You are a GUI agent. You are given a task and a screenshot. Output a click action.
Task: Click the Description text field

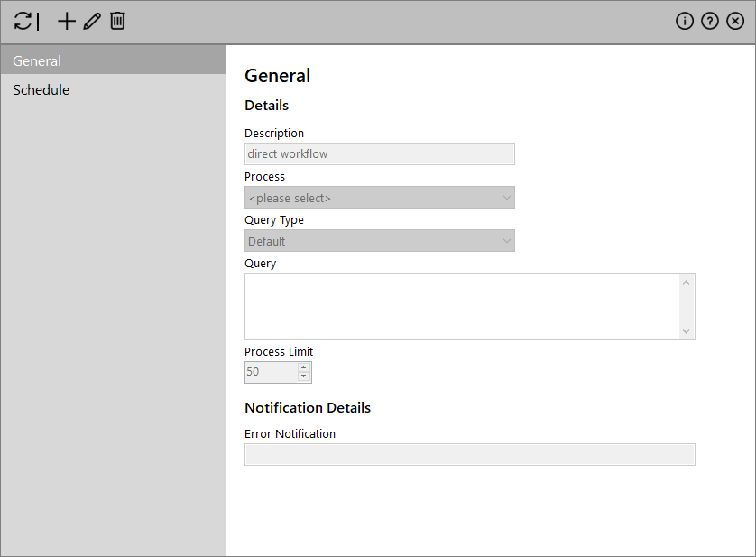pos(380,154)
